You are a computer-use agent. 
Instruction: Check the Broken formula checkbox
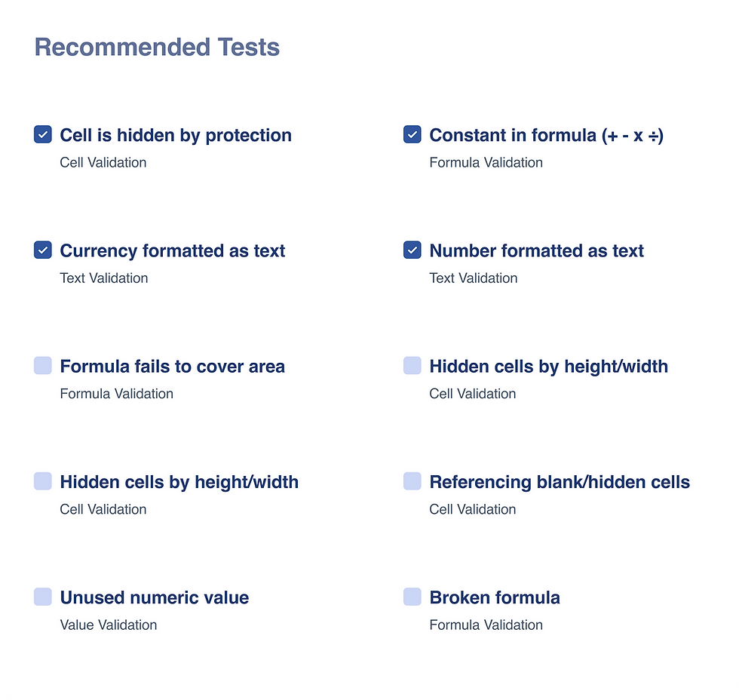click(x=412, y=597)
